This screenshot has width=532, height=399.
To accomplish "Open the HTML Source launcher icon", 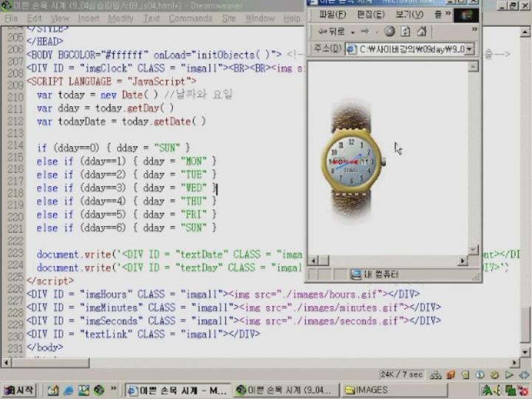I will 524,375.
